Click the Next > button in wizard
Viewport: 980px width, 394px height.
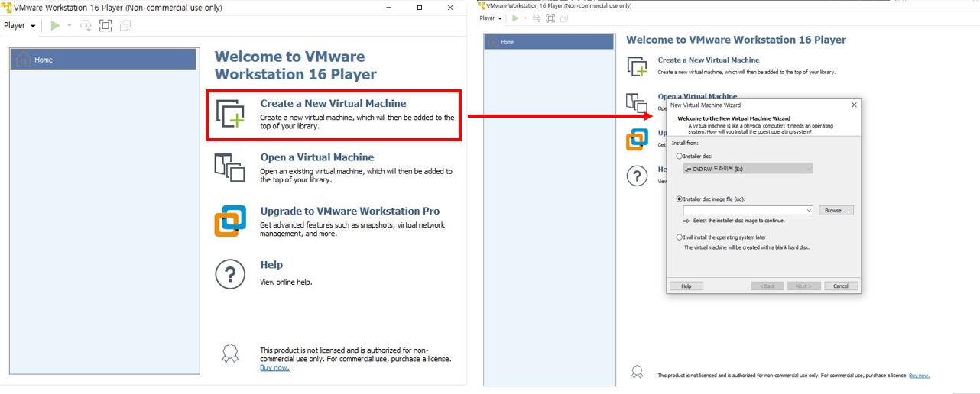pyautogui.click(x=803, y=286)
